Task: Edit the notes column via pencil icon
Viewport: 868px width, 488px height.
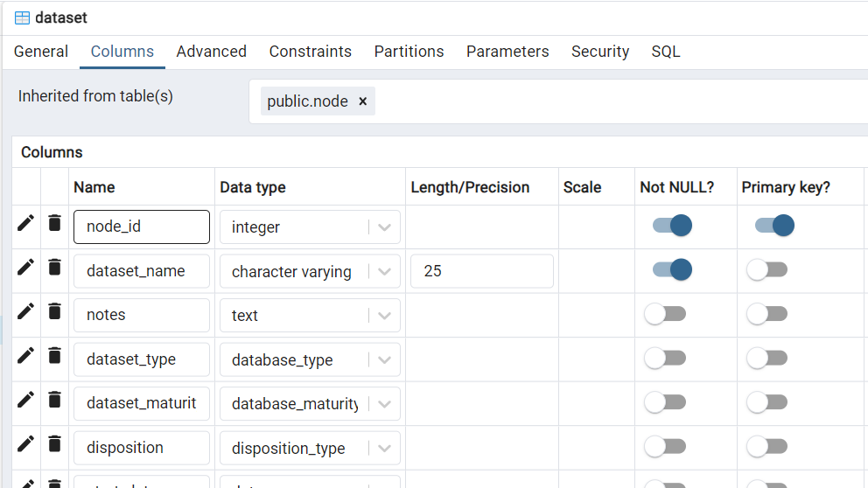Action: click(x=26, y=311)
